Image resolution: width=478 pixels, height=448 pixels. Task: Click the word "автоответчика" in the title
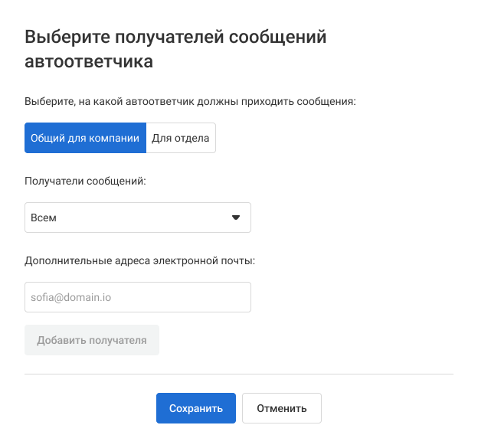click(89, 62)
